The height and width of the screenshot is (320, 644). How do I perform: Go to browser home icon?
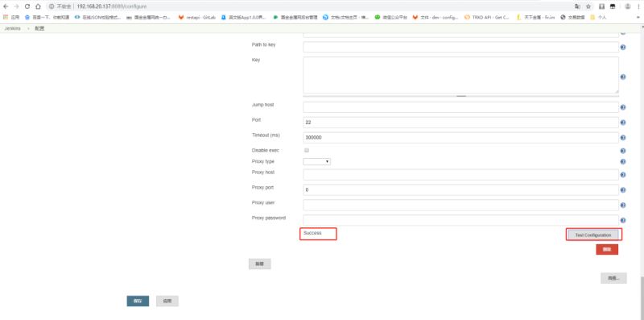38,6
